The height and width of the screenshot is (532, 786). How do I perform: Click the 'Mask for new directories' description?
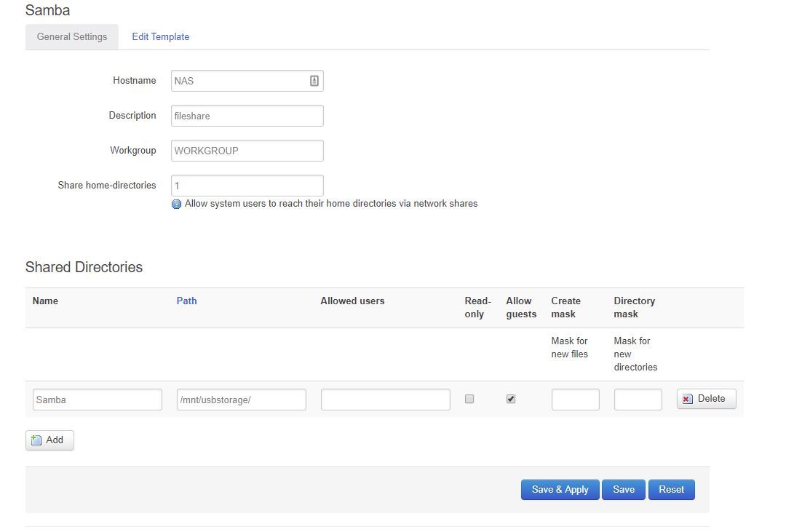click(x=635, y=354)
